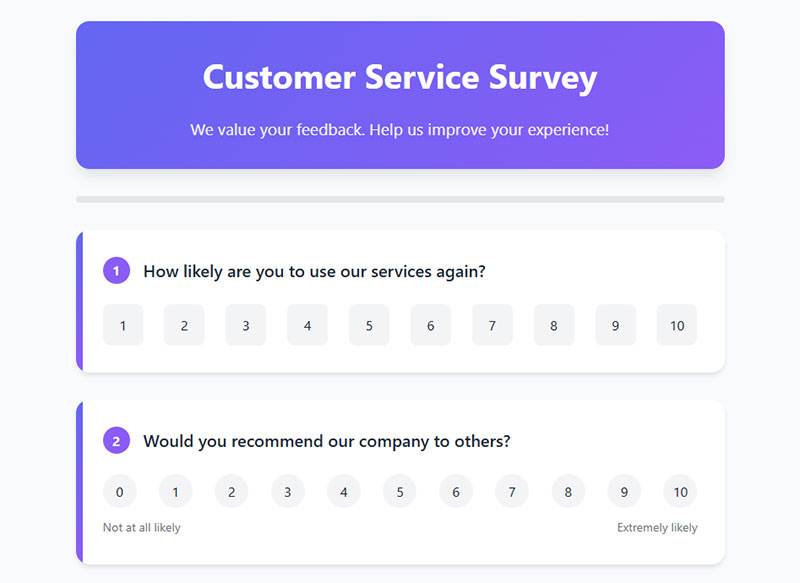Click the "Would you recommend our company" question

coord(327,441)
